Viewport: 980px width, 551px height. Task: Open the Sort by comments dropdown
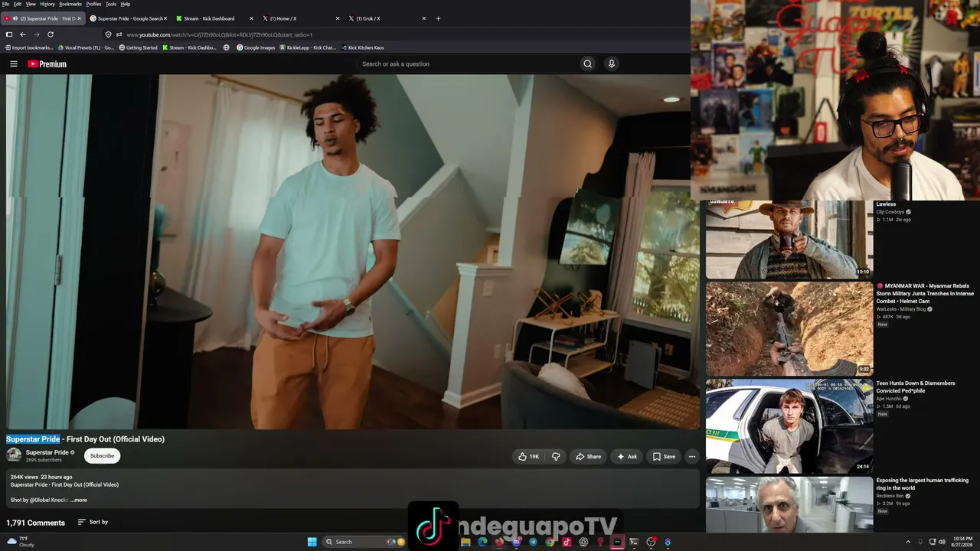(93, 523)
